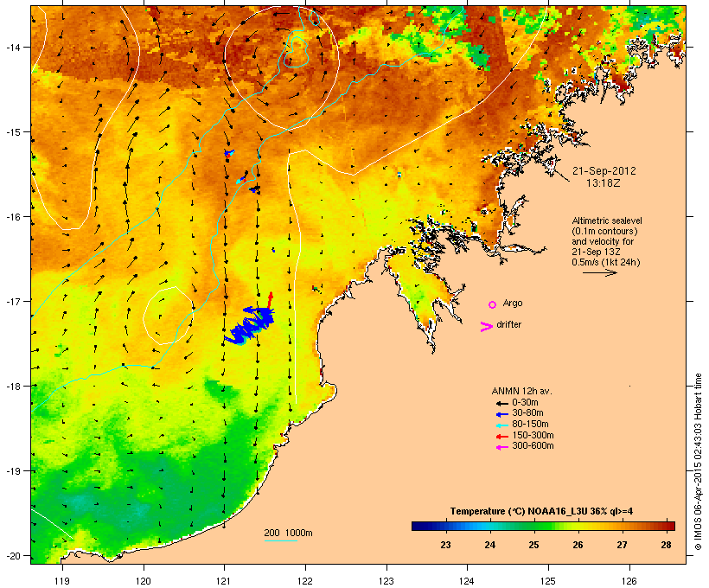Click the magenta Argo circle symbol

click(x=493, y=304)
